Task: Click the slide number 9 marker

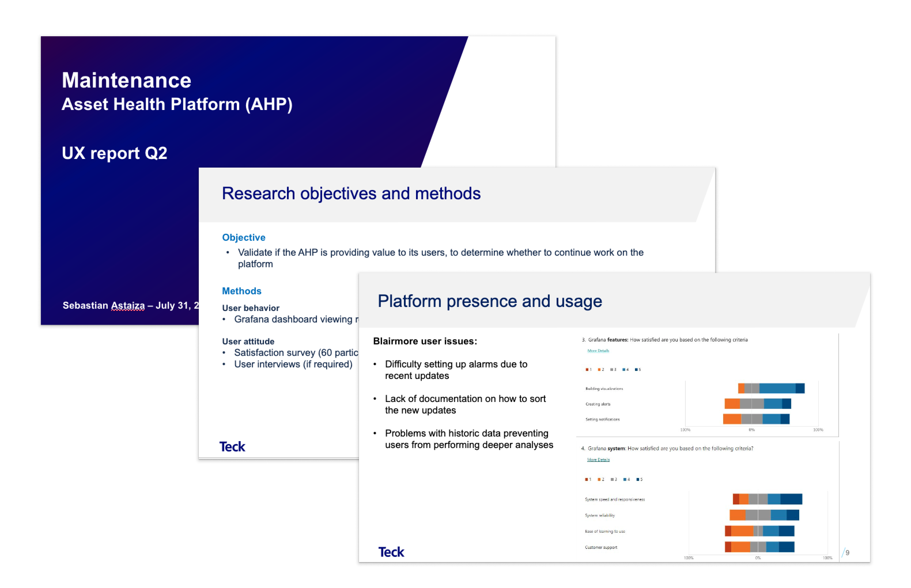Action: pyautogui.click(x=847, y=553)
